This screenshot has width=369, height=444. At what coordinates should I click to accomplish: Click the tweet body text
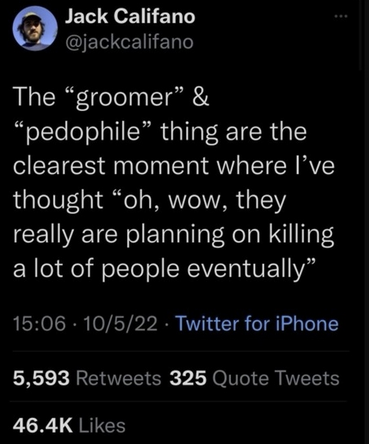tap(173, 183)
